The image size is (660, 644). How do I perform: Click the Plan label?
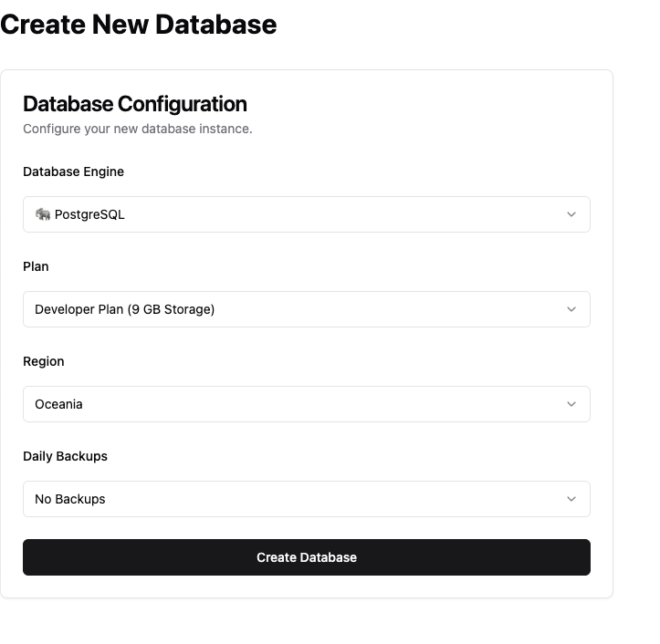click(x=36, y=266)
